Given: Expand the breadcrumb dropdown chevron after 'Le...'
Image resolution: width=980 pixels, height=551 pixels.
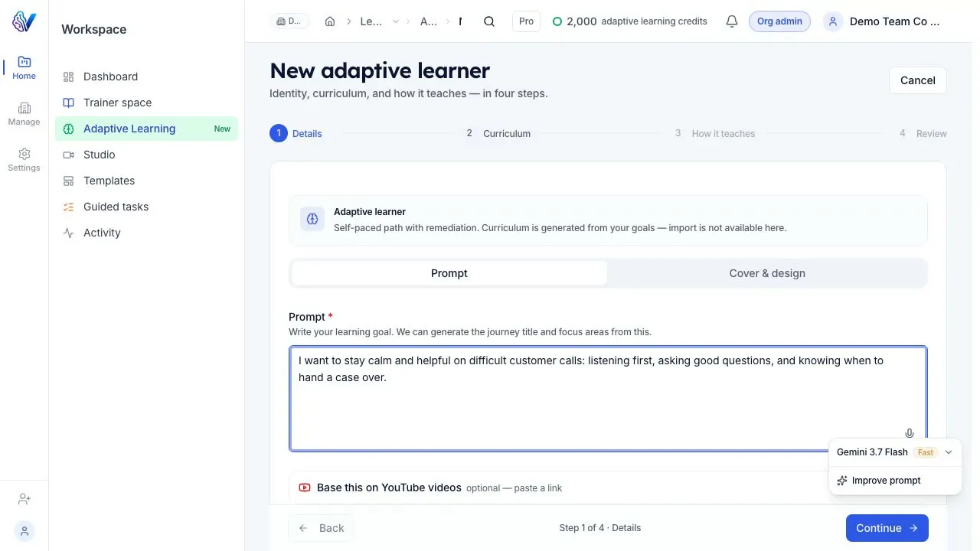Looking at the screenshot, I should [396, 21].
